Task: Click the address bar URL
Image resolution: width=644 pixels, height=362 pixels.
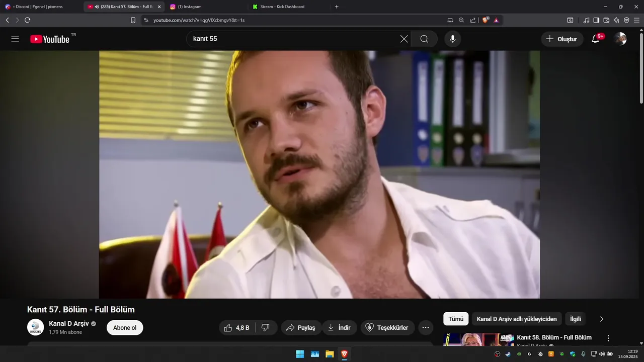Action: click(x=199, y=20)
